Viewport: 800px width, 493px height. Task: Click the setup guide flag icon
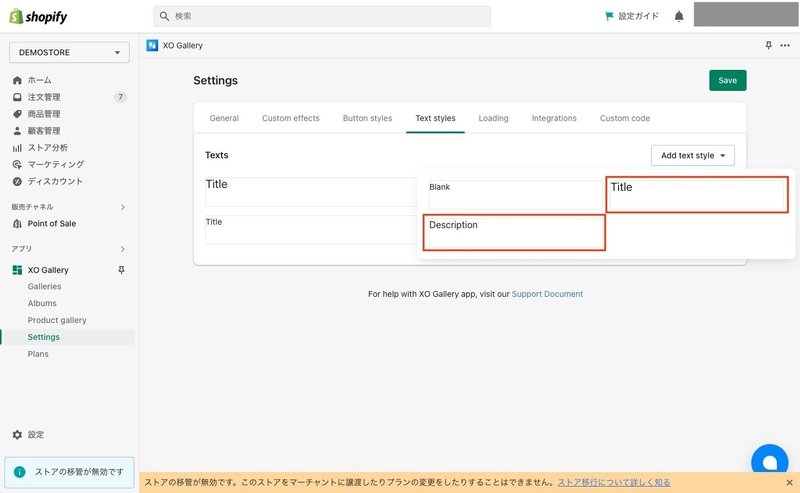tap(609, 16)
